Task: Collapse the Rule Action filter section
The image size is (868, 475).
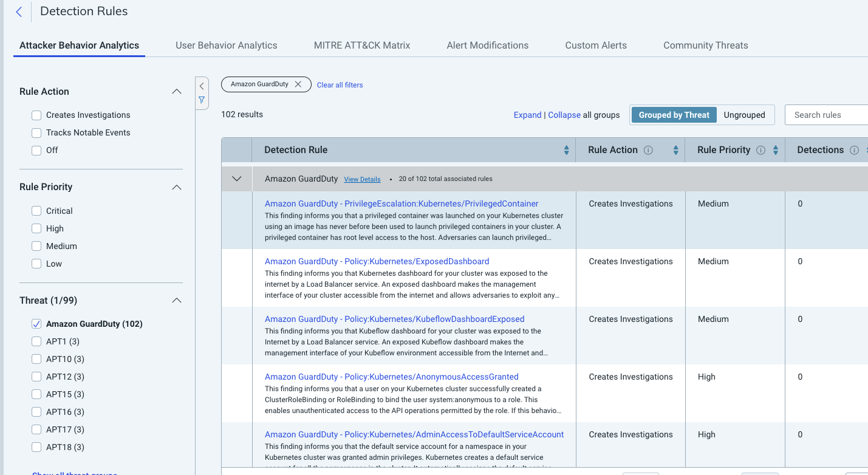Action: 176,91
